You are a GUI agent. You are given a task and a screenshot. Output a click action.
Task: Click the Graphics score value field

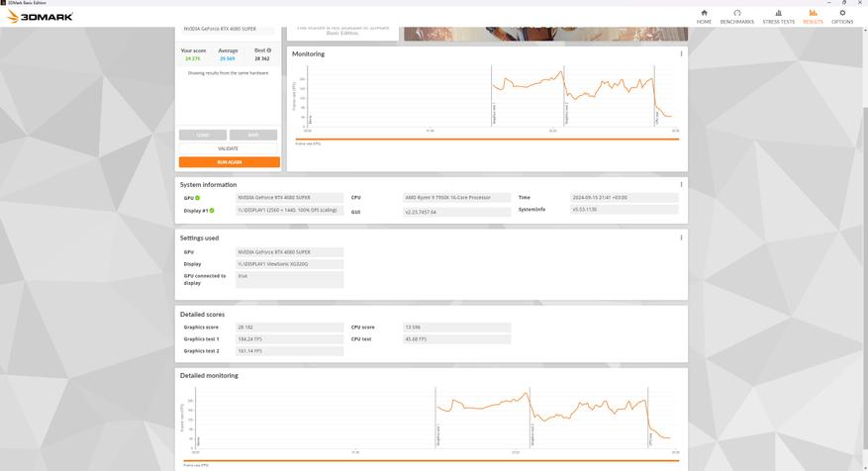(x=290, y=328)
